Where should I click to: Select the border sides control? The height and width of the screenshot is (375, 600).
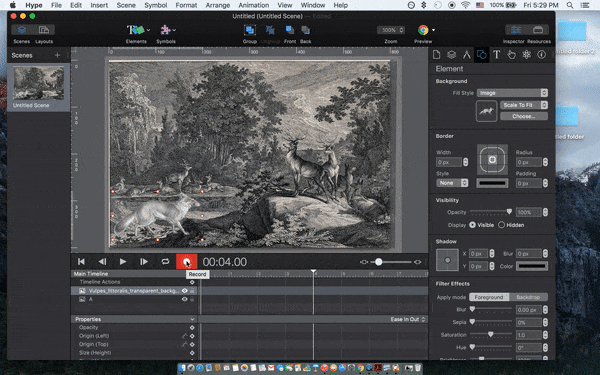492,160
